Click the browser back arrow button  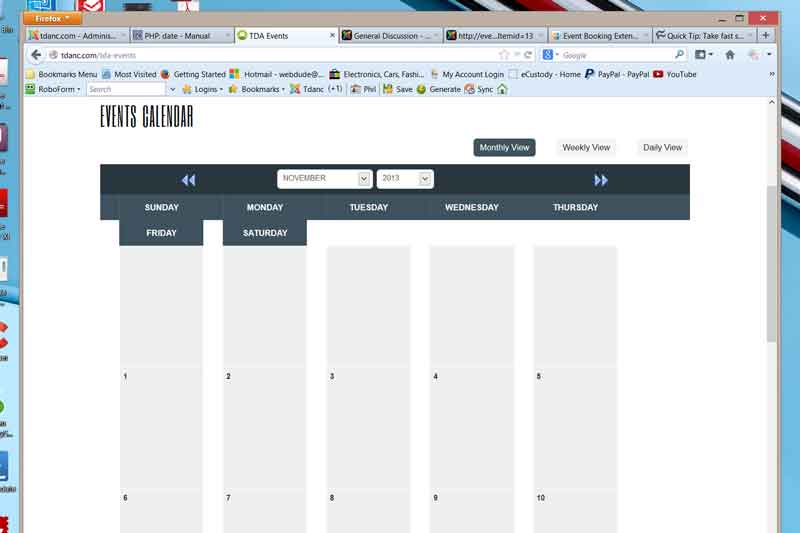pos(37,55)
